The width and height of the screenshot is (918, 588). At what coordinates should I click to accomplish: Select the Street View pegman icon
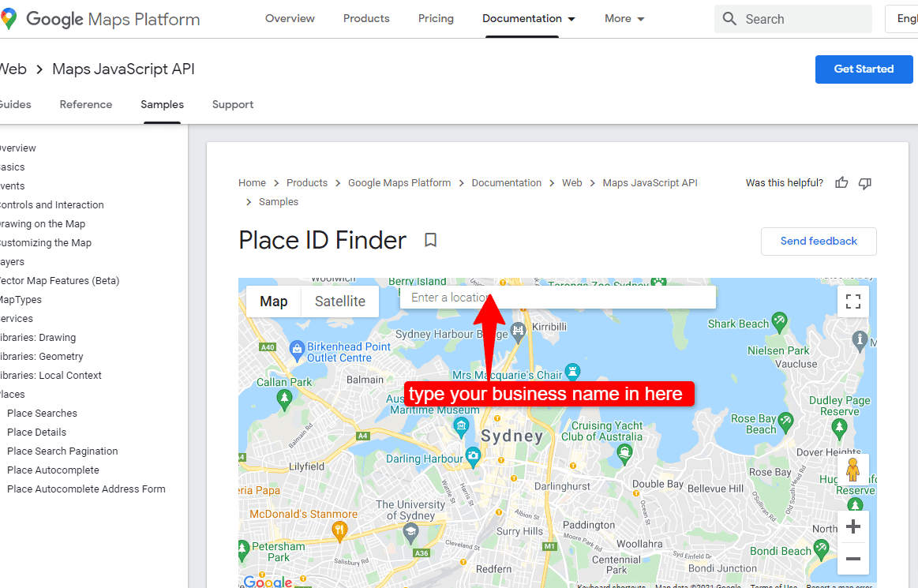853,470
